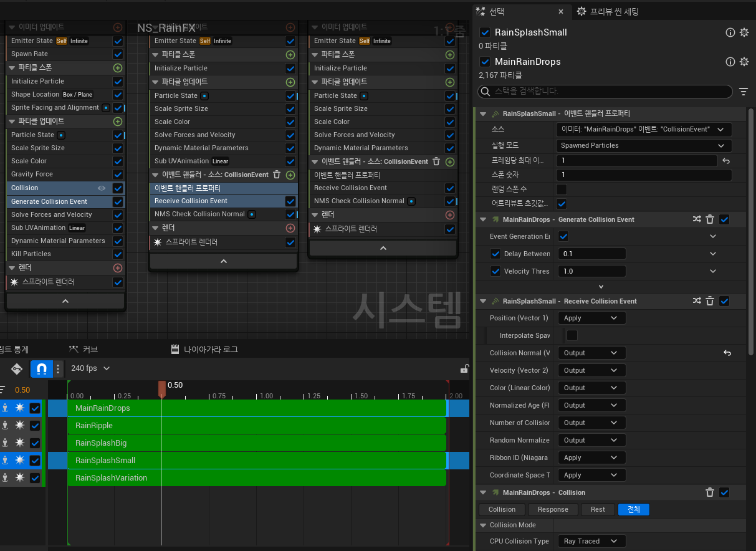The width and height of the screenshot is (756, 551).
Task: Delete the Generate Collision Event module
Action: click(x=709, y=219)
